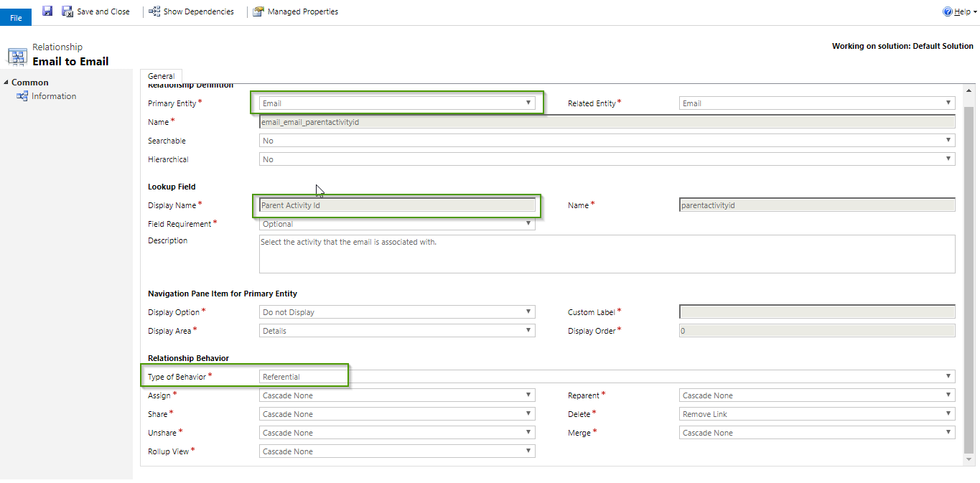Screen dimensions: 980x483
Task: Click the Save floppy disk icon
Action: (47, 11)
